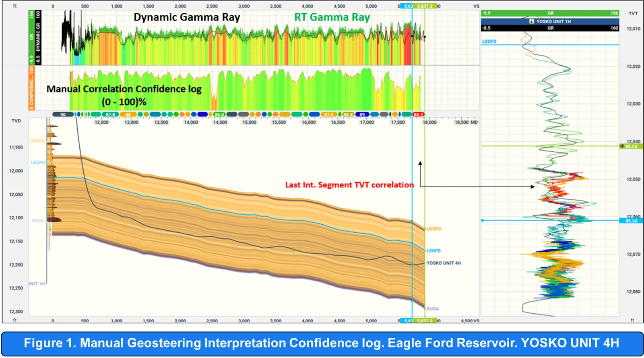This screenshot has width=644, height=358.
Task: Select the top green 5,837.2 VS marker
Action: 425,6
